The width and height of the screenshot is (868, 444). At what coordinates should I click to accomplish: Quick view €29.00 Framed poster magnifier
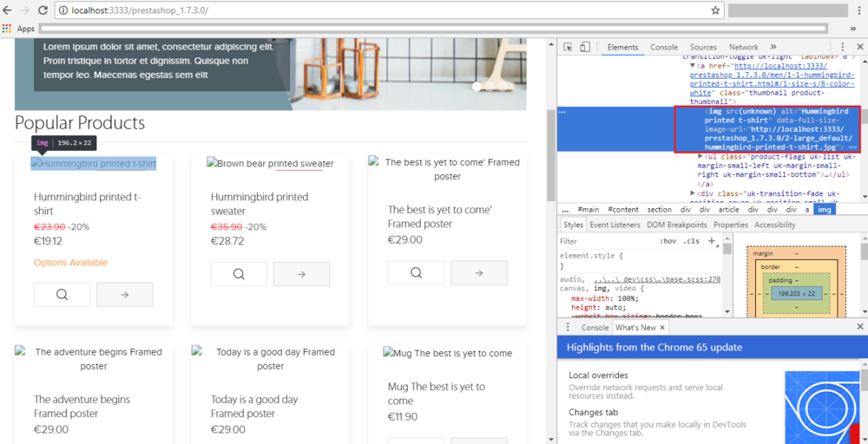(416, 272)
